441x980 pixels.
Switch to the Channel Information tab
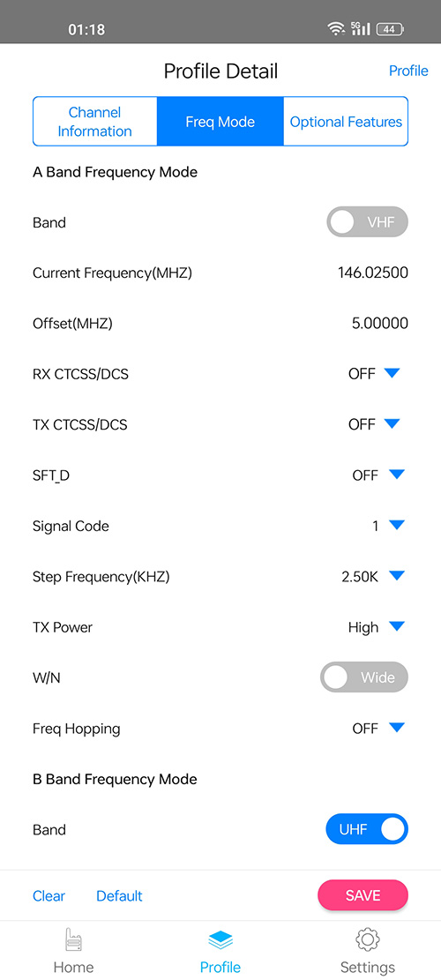pos(95,122)
